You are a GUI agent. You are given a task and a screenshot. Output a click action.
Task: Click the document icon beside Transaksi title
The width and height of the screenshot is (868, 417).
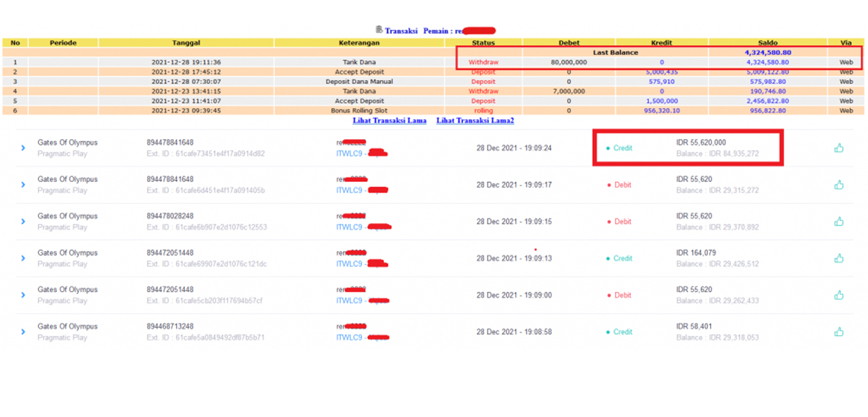[379, 30]
